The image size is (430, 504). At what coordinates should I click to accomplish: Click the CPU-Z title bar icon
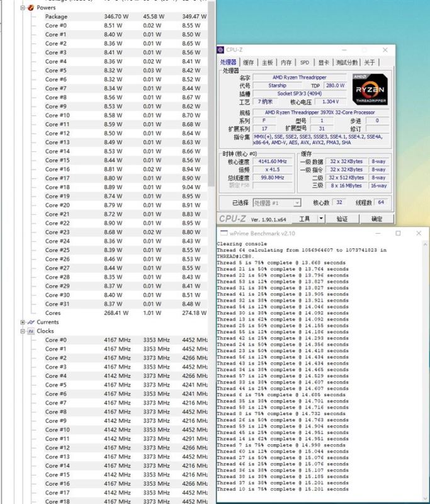coord(220,50)
